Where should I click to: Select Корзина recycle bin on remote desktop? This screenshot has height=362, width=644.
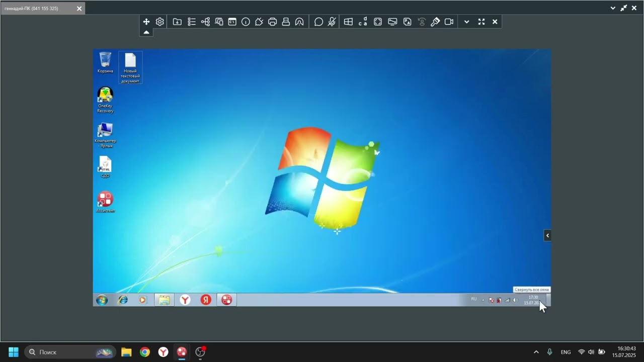click(105, 63)
